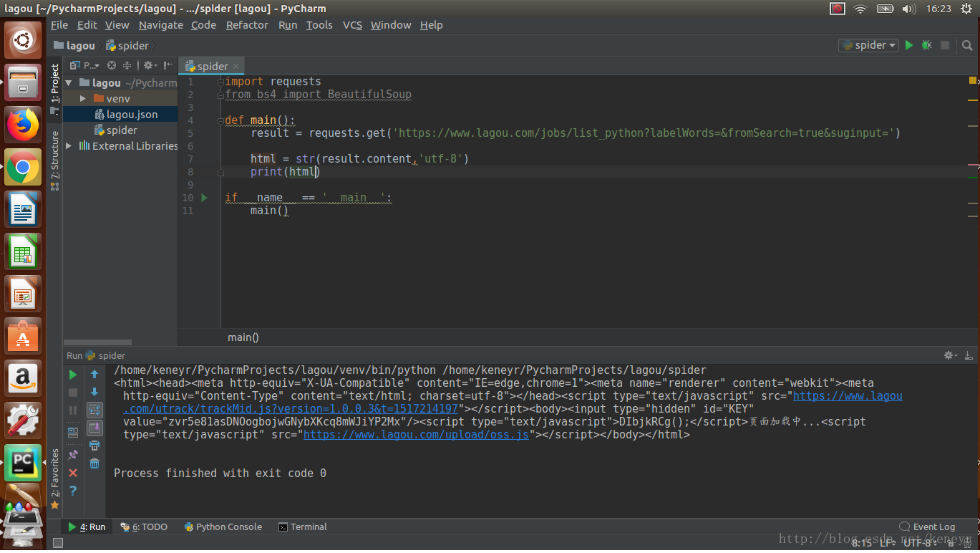Image resolution: width=980 pixels, height=553 pixels.
Task: Open help from the Run panel question mark
Action: [x=73, y=491]
